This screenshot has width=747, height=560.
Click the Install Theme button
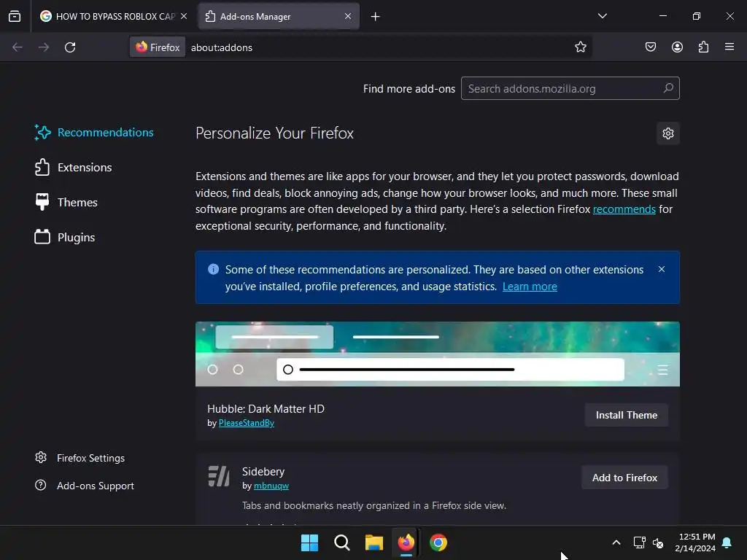[626, 415]
